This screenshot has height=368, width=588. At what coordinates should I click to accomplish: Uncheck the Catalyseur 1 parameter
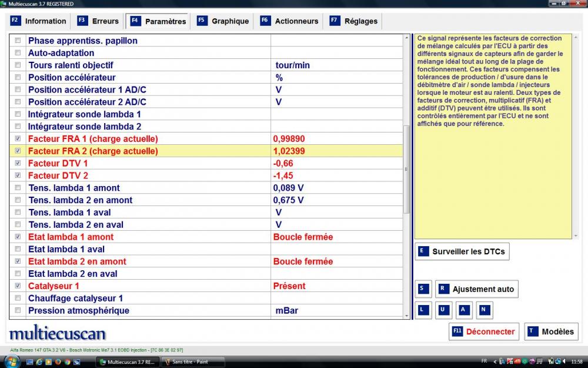pos(18,286)
